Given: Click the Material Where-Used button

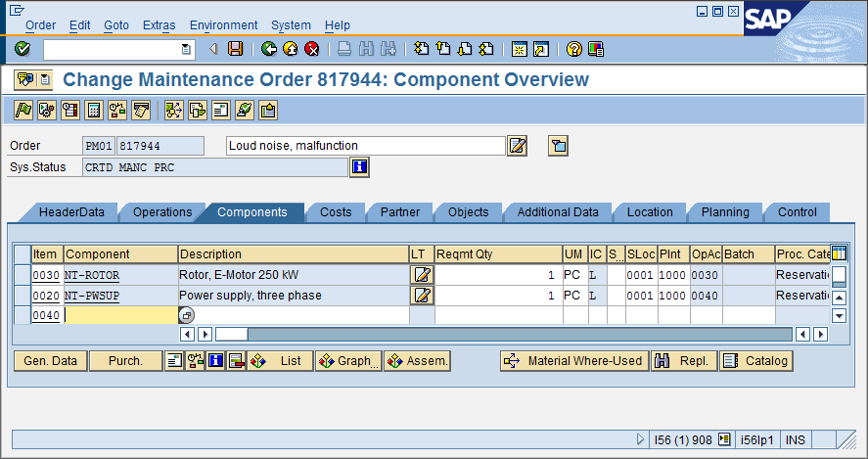Looking at the screenshot, I should [574, 361].
